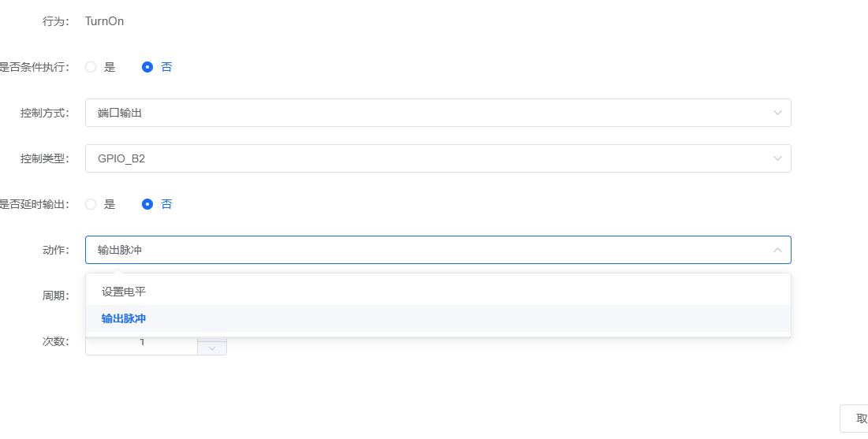Open the 控制类型 combo box showing GPIO_B2
The image size is (868, 439).
point(426,158)
